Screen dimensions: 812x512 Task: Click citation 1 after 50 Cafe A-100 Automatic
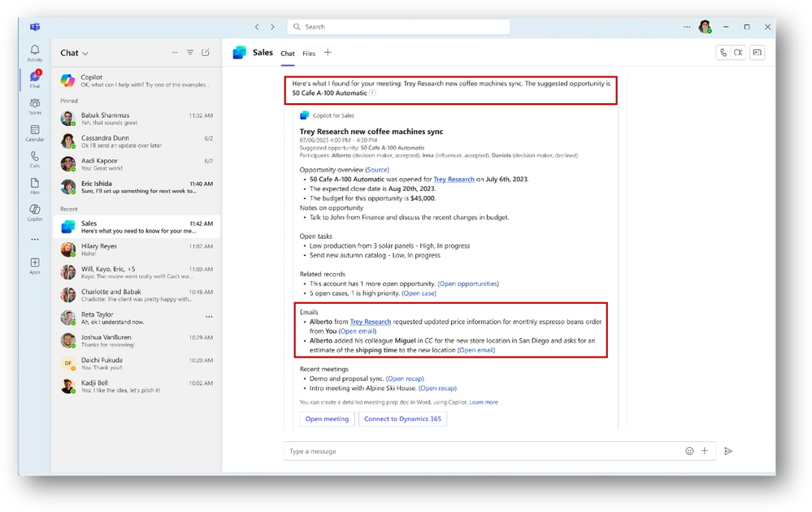(372, 93)
